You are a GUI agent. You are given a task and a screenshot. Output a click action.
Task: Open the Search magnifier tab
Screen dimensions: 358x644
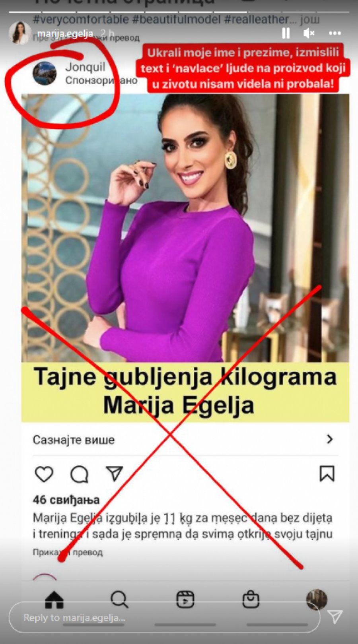pos(119,599)
